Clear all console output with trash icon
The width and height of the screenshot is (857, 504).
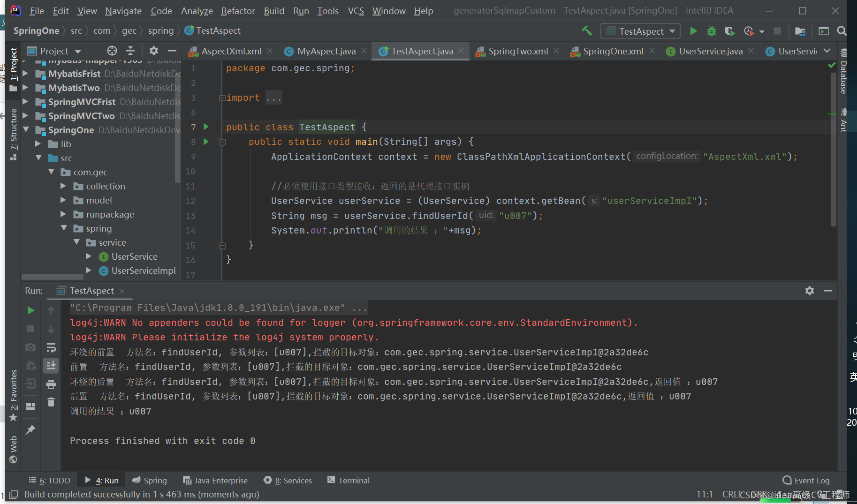[51, 402]
